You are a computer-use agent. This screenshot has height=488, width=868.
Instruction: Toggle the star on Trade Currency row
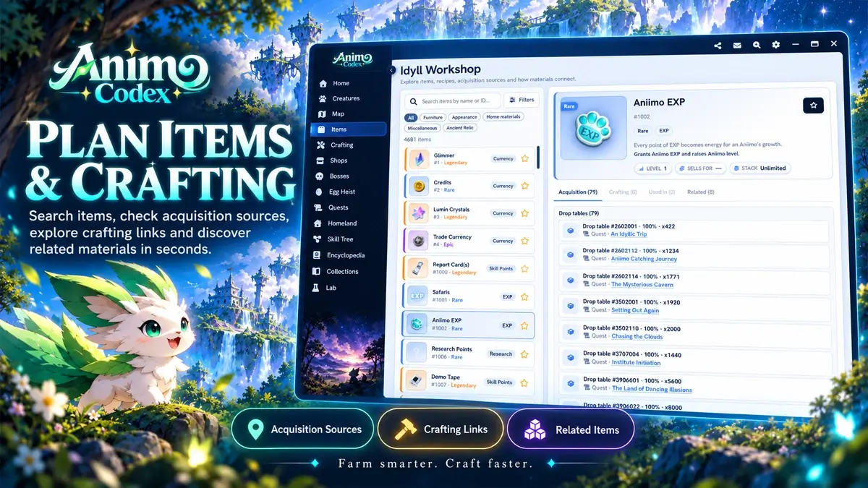pos(525,241)
